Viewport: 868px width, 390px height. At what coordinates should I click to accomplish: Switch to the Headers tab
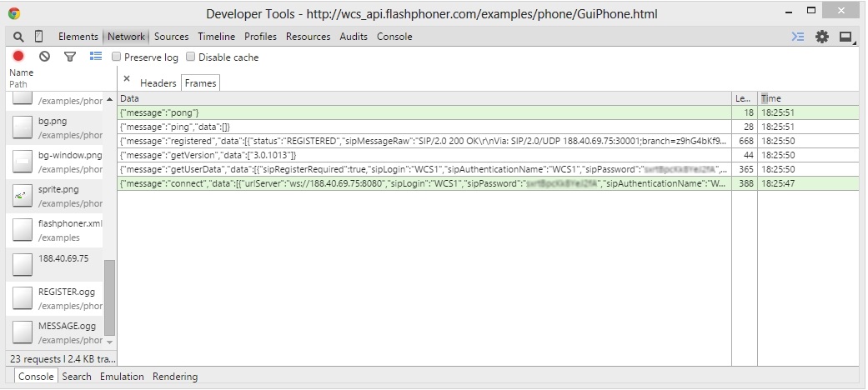[x=158, y=83]
